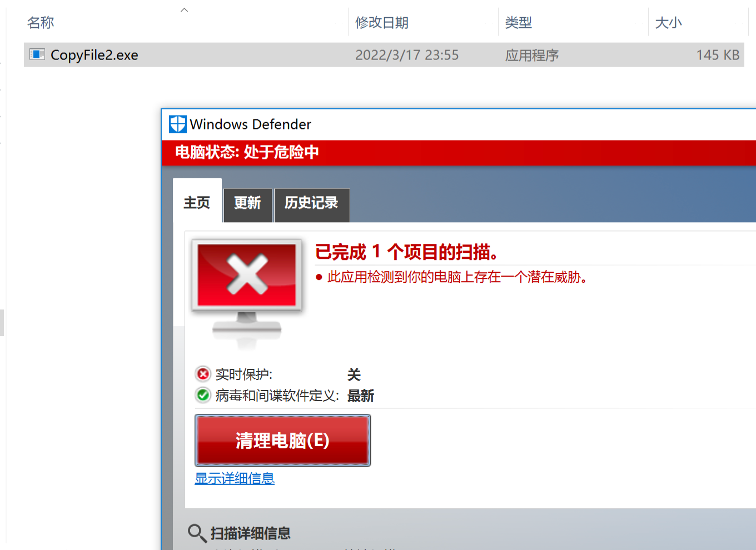Sort files by the 大小 column header
Image resolution: width=756 pixels, height=550 pixels.
[x=668, y=23]
